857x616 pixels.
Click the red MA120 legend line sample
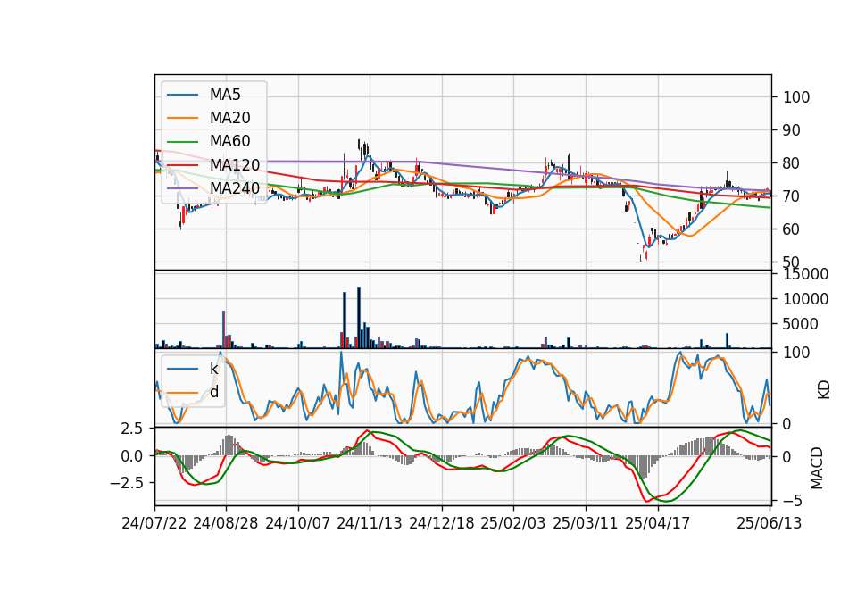182,165
